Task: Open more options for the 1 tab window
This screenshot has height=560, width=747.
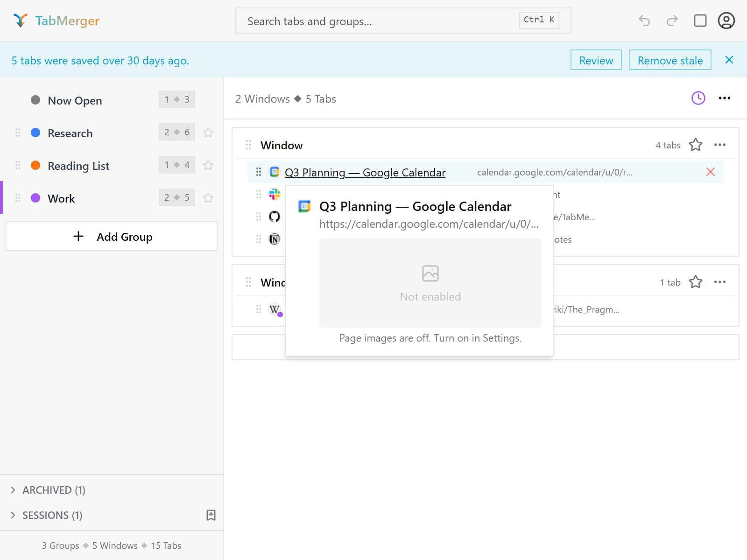Action: 720,282
